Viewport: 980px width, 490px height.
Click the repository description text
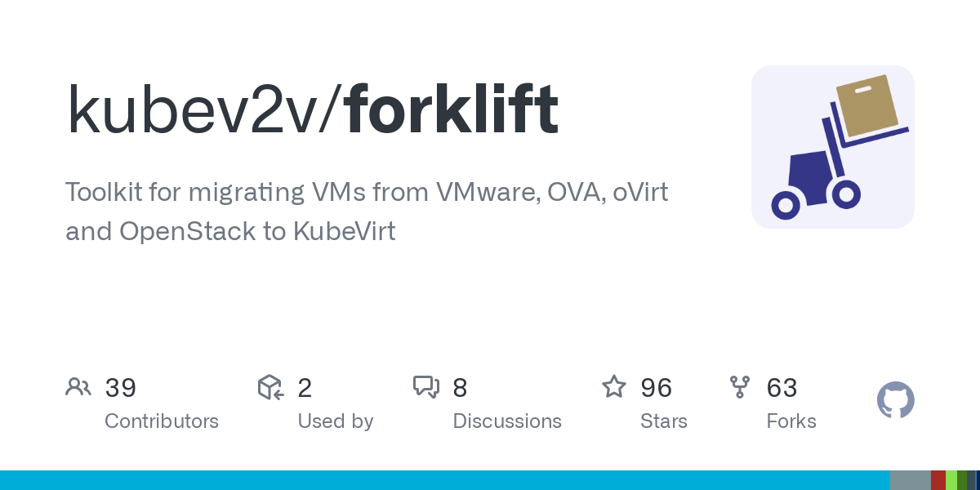367,212
